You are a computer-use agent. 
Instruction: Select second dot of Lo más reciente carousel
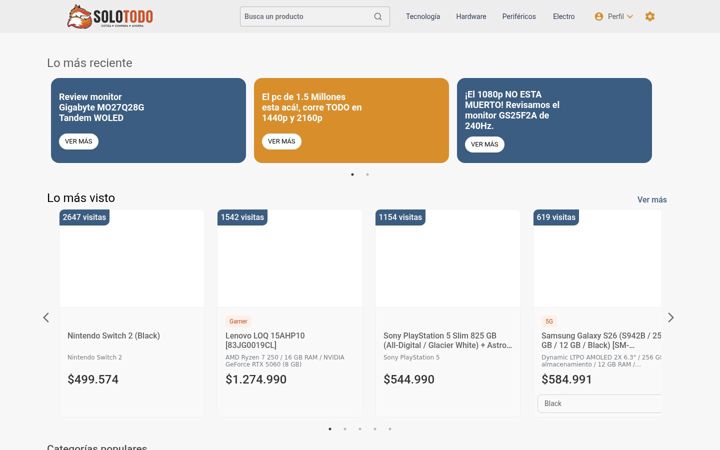pos(367,174)
